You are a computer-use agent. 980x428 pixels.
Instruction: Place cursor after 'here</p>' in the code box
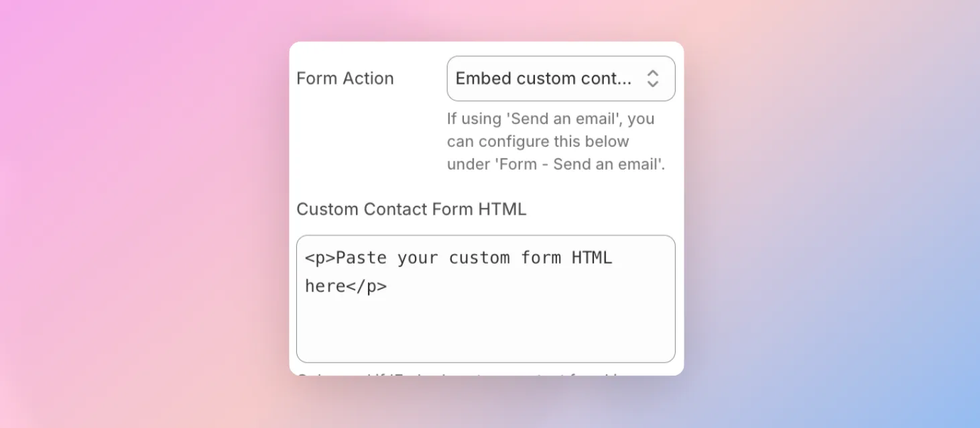point(389,286)
